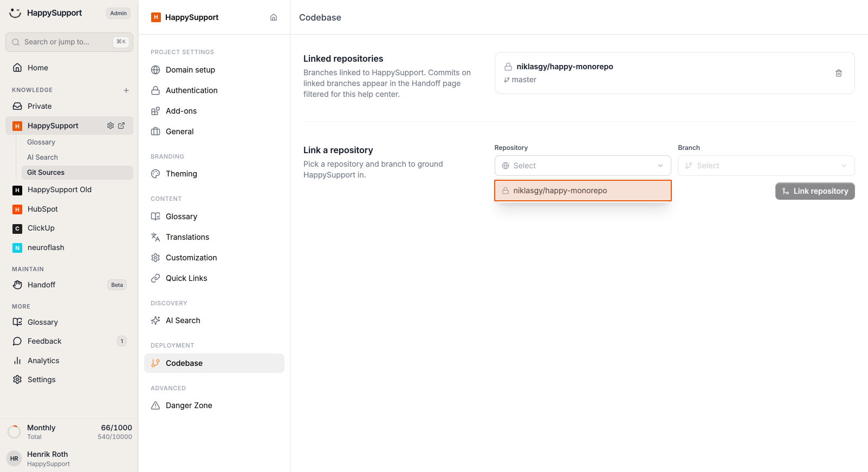Navigate to Analytics in sidebar

click(69, 360)
